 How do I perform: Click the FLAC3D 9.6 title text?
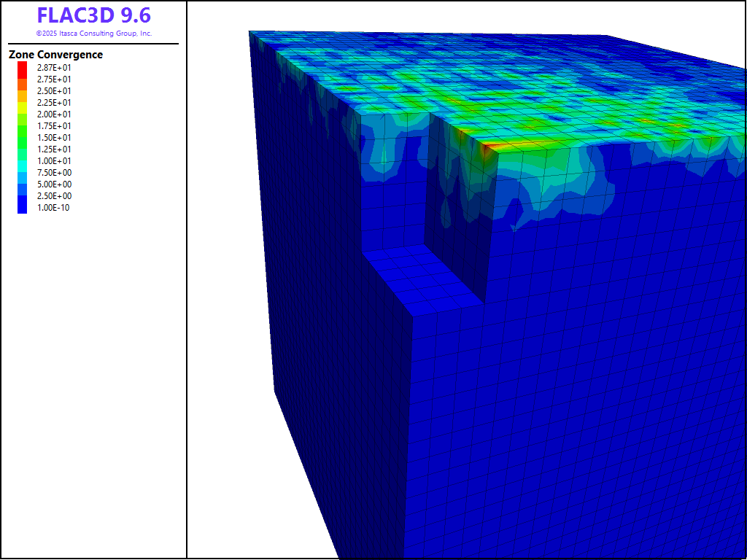93,15
